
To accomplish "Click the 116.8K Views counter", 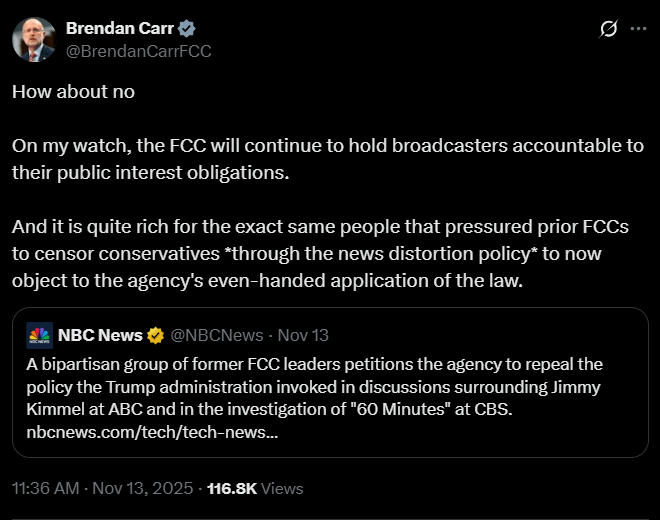I will 255,489.
